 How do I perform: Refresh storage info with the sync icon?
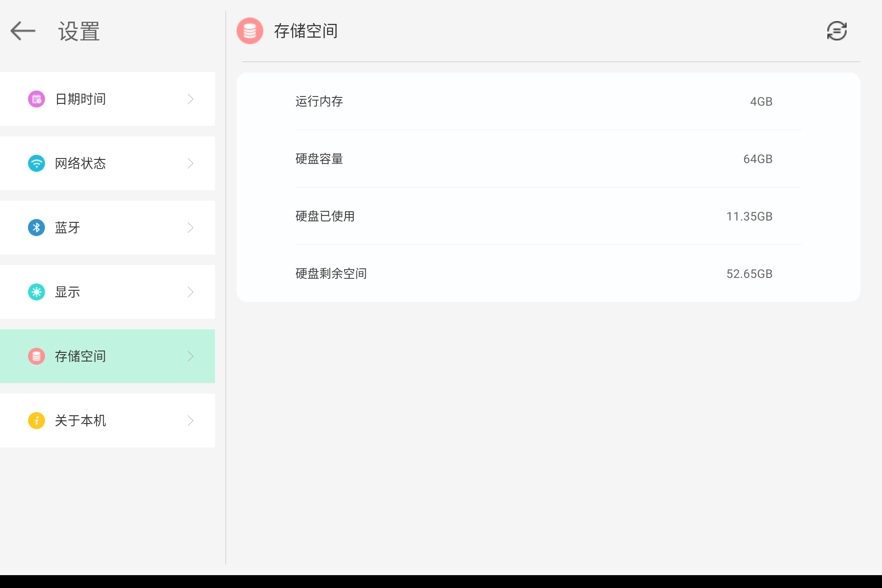click(837, 31)
